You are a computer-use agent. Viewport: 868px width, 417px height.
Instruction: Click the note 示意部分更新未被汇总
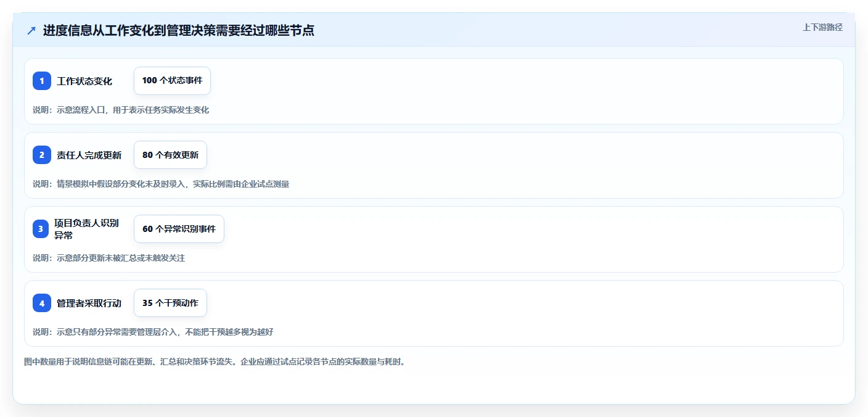coord(108,258)
